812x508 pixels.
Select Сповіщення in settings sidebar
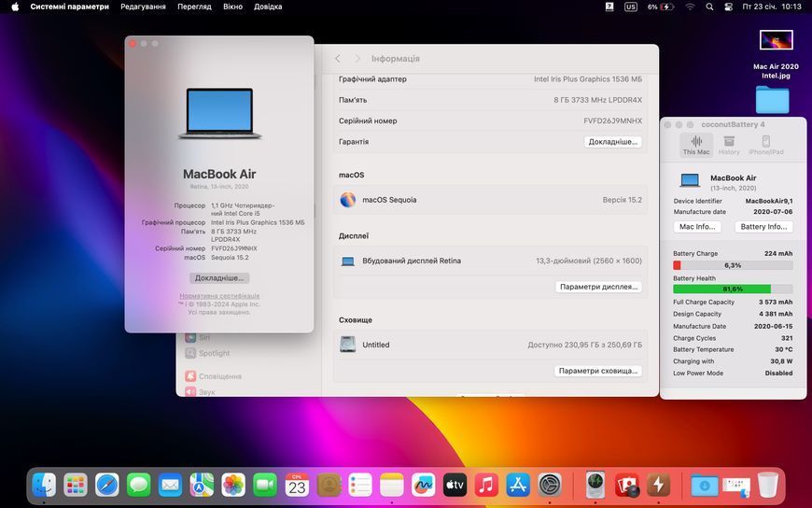214,375
